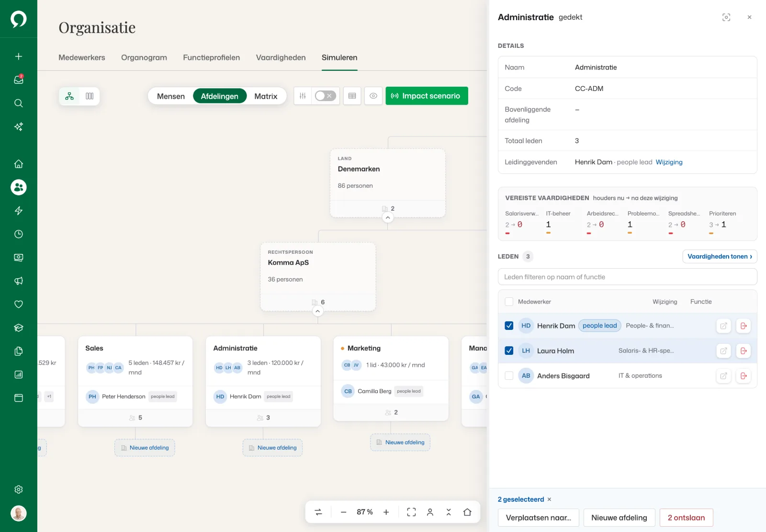Screen dimensions: 766x532
Task: Uncheck the Laura Holm checkbox
Action: click(x=509, y=351)
